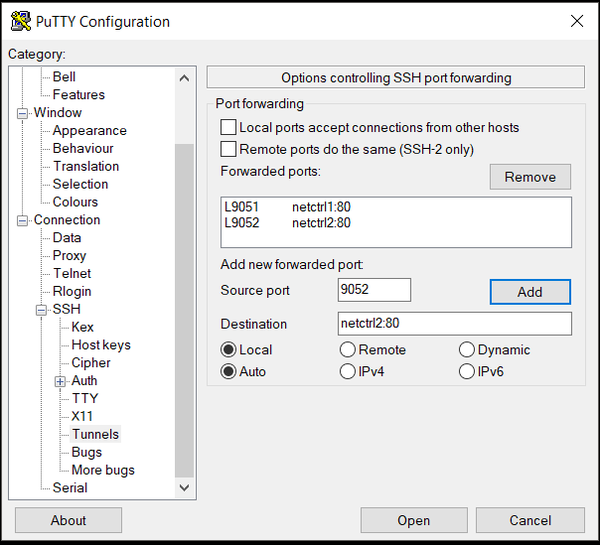Image resolution: width=600 pixels, height=545 pixels.
Task: Open the Selection category
Action: click(80, 184)
